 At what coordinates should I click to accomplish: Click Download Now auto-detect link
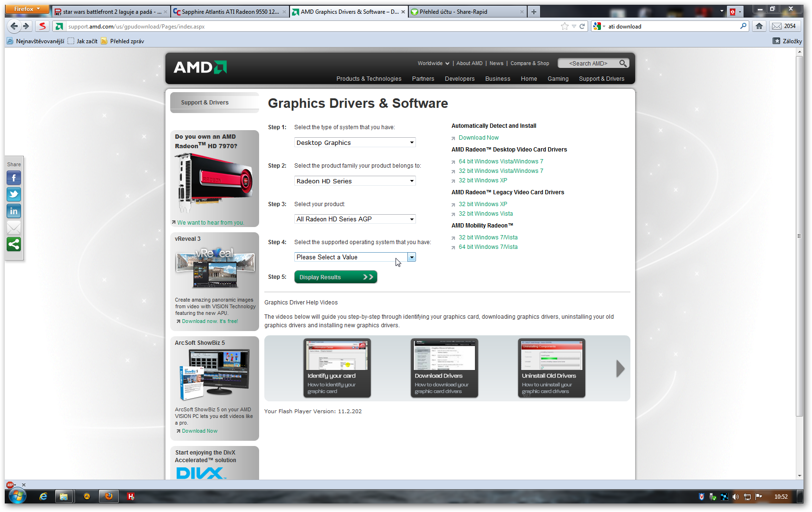click(x=478, y=138)
